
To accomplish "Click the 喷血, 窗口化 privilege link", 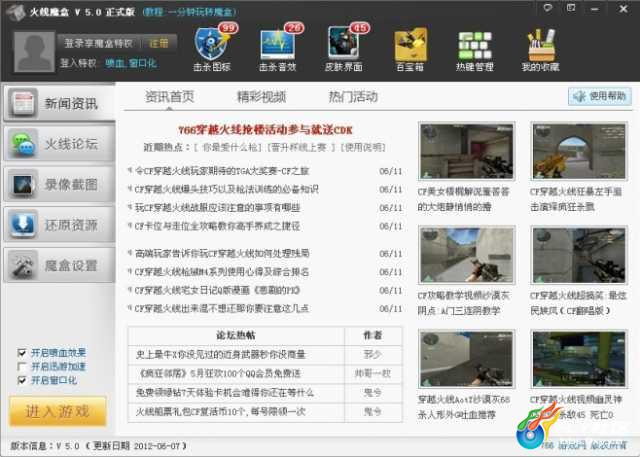I will [131, 63].
